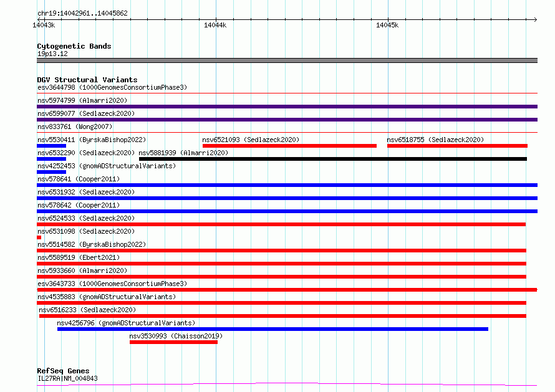
Task: Open nsv5530411 (ByrskaBishop2022) label
Action: pos(92,140)
